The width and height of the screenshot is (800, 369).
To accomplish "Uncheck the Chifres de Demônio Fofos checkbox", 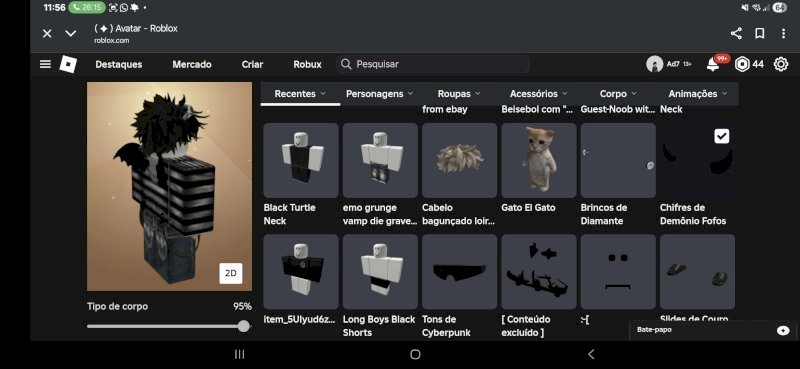I will point(721,136).
